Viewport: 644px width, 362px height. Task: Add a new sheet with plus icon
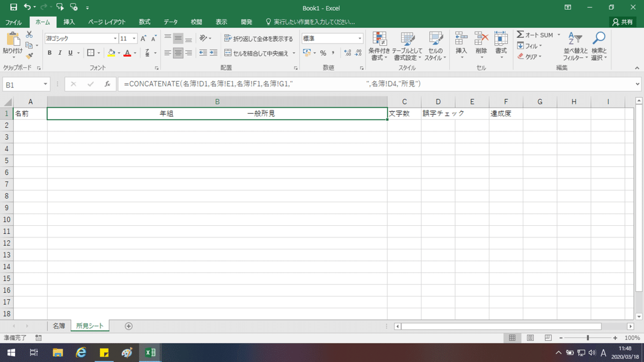coord(128,326)
